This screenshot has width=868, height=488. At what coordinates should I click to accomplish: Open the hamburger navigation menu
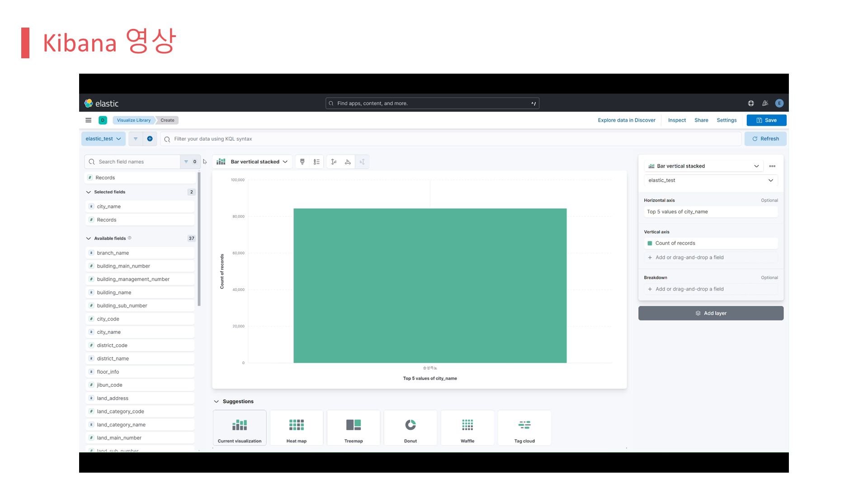[89, 120]
